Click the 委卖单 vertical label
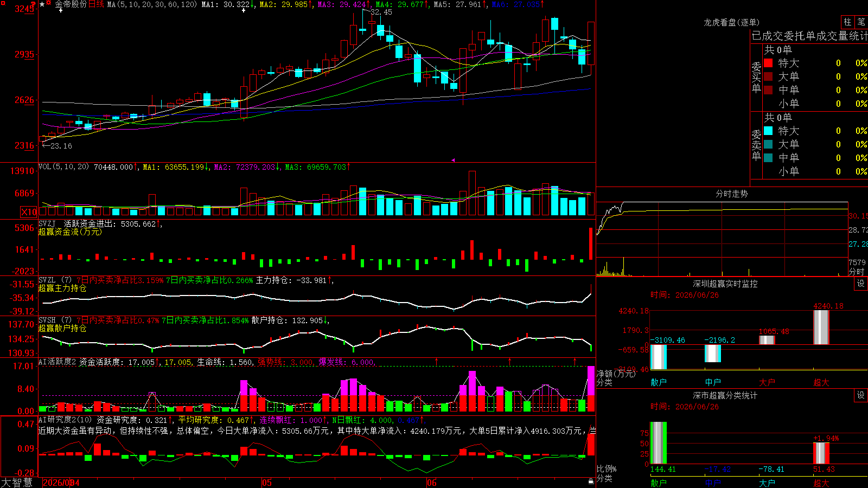 pyautogui.click(x=756, y=145)
